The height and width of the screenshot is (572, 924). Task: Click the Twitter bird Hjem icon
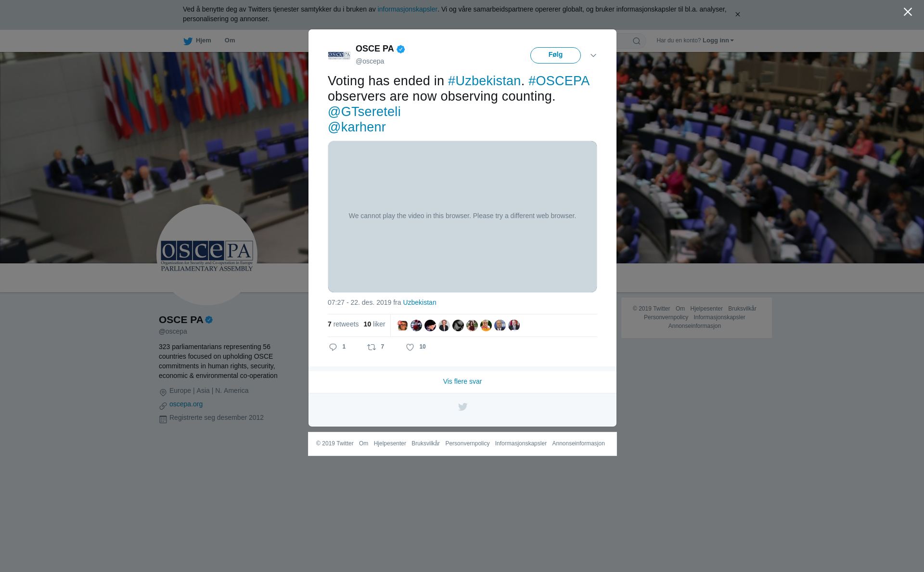(188, 41)
